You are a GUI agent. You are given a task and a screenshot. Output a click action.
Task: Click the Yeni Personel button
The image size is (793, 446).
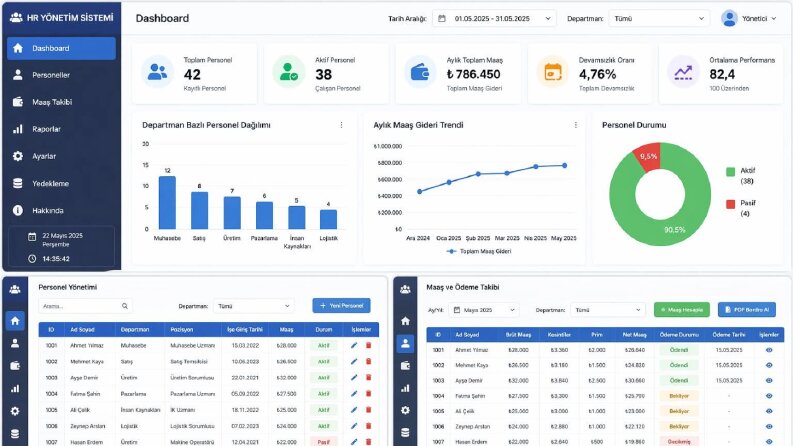(341, 305)
